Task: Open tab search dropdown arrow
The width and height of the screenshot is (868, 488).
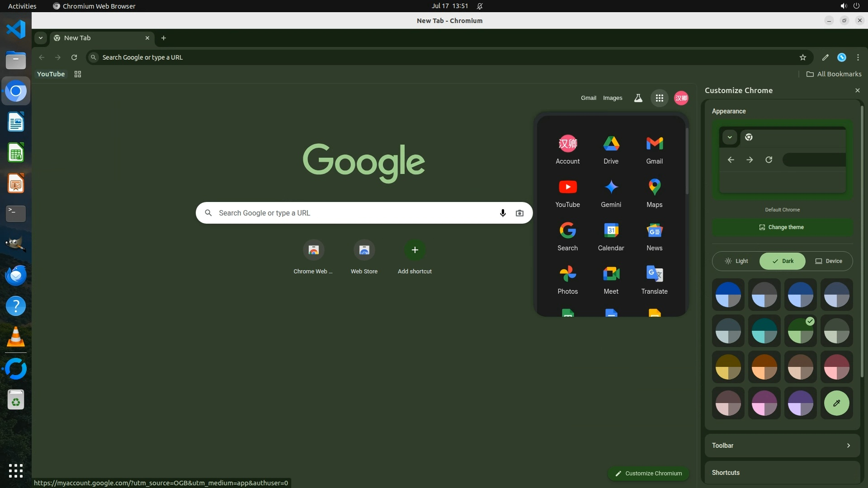Action: click(x=41, y=38)
